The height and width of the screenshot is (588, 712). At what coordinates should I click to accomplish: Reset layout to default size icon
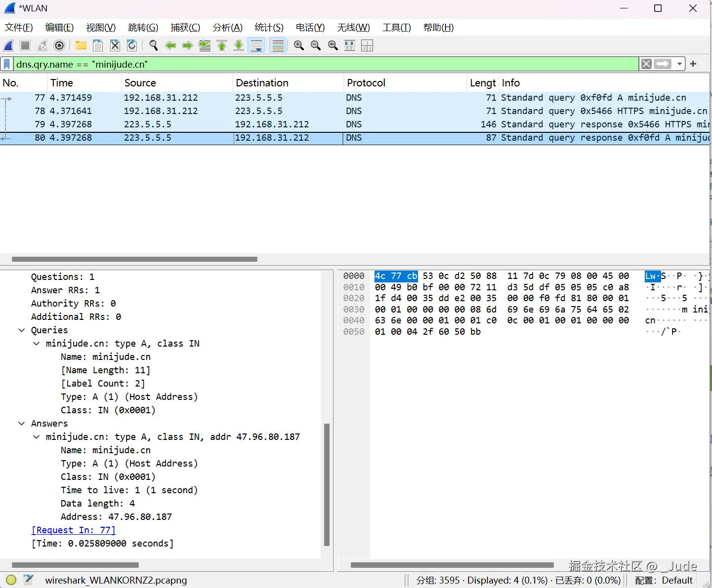(x=367, y=45)
